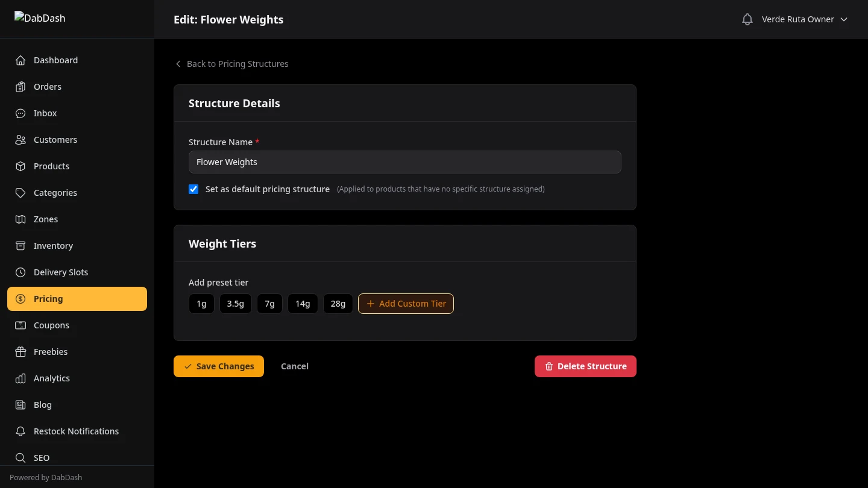Click inside the Structure Name field
This screenshot has height=488, width=868.
tap(404, 161)
